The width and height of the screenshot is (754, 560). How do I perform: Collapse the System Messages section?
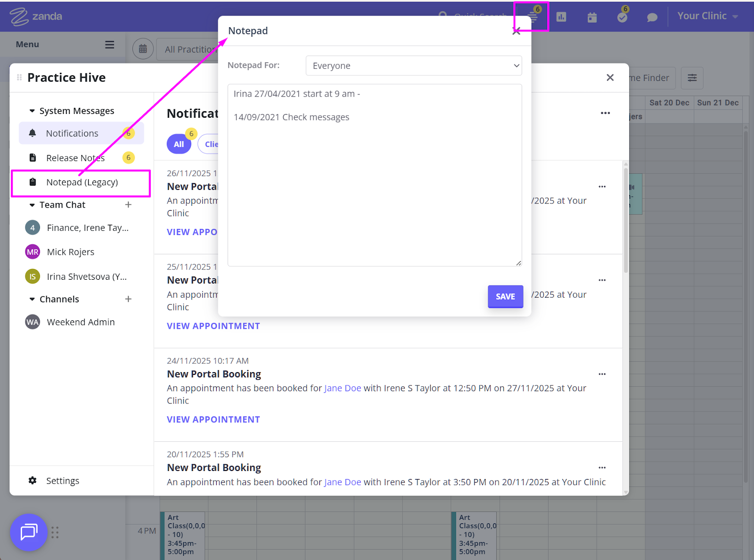(32, 111)
